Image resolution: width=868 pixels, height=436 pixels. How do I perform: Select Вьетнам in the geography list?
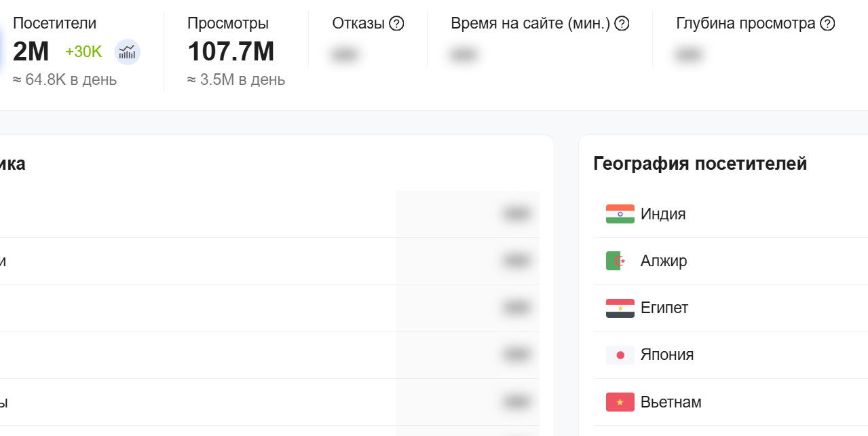pos(671,402)
